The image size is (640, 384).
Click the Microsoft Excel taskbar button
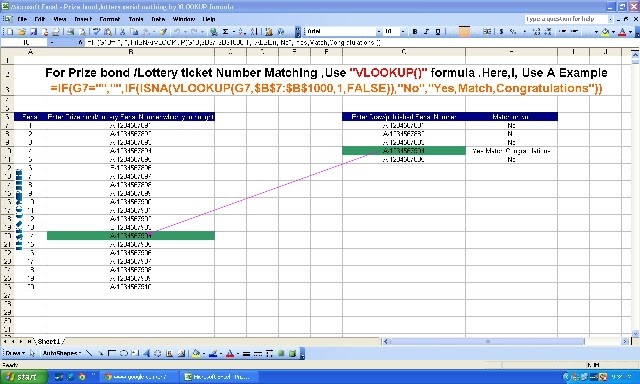coord(219,377)
